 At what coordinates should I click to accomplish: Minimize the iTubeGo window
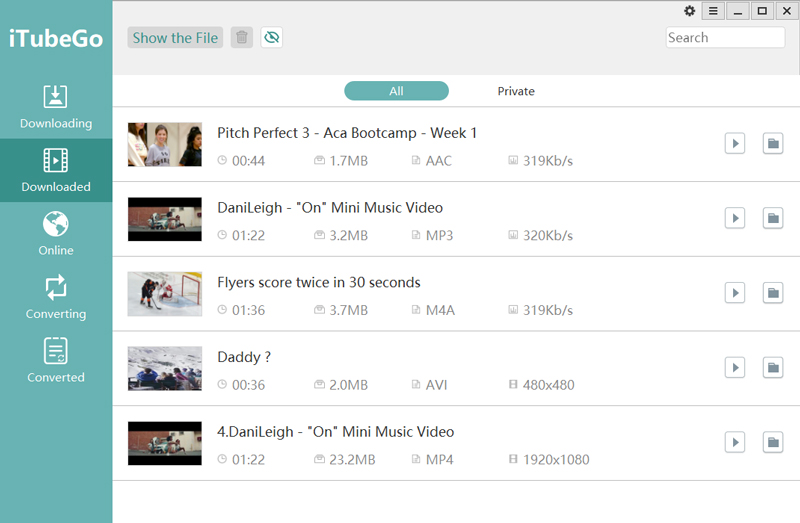coord(738,11)
